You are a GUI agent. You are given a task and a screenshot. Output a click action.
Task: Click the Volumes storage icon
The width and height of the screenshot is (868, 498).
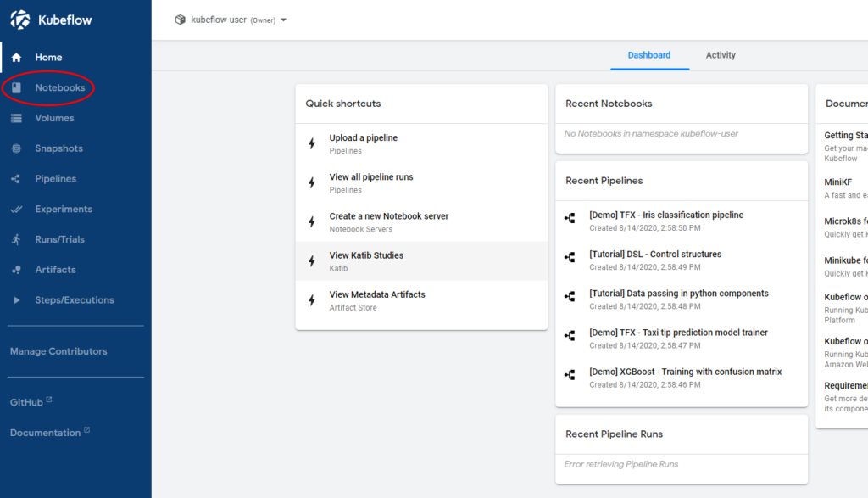17,118
